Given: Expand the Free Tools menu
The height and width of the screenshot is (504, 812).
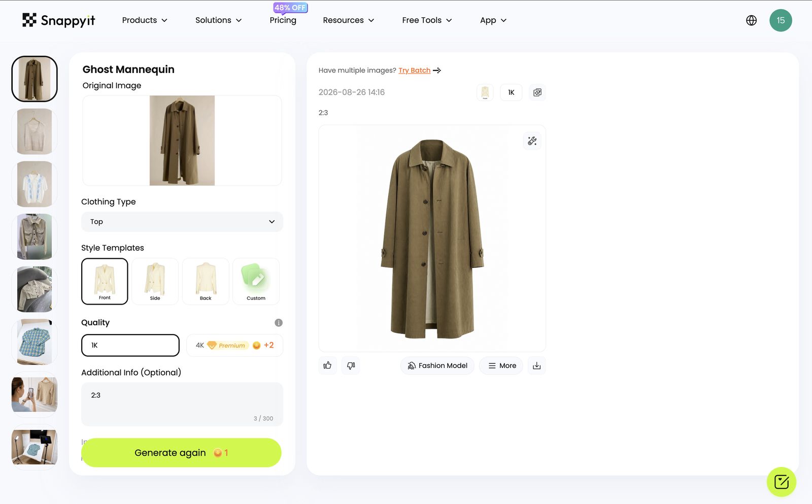Looking at the screenshot, I should pyautogui.click(x=427, y=20).
